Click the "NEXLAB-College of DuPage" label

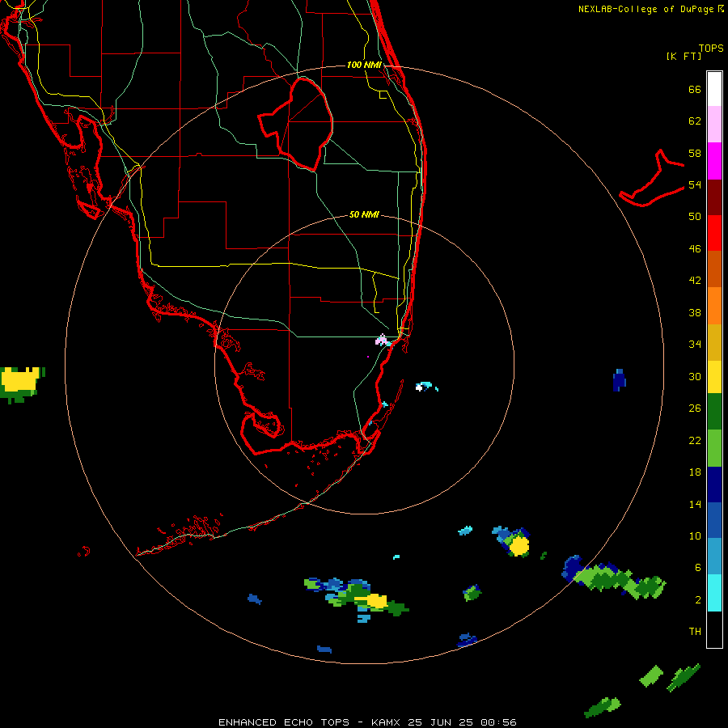[646, 9]
